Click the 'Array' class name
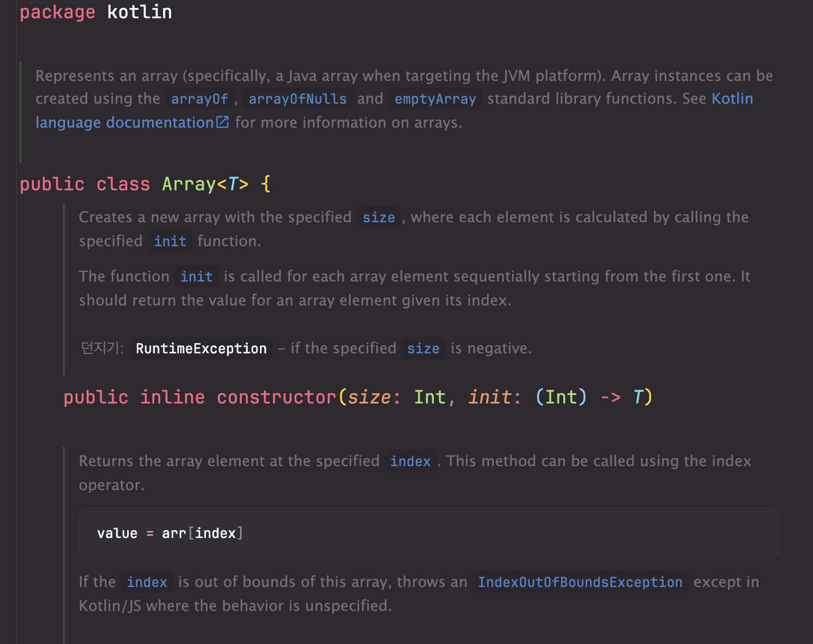The image size is (813, 644). point(189,184)
